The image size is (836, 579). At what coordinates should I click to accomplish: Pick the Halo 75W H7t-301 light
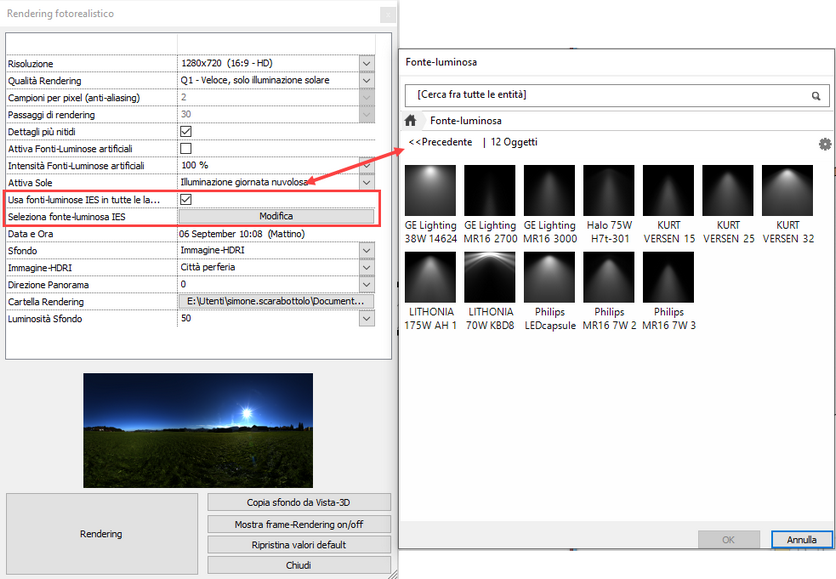(609, 204)
